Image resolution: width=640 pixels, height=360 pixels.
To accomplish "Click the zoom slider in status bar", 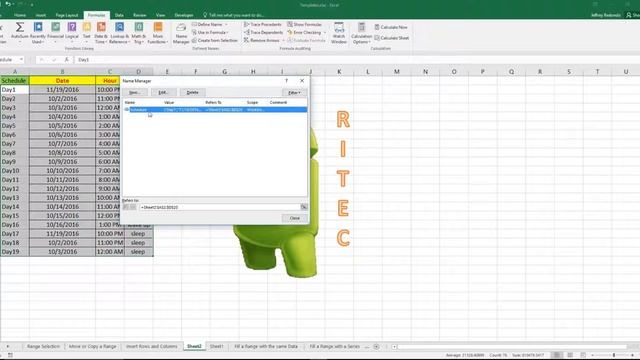I will [613, 355].
